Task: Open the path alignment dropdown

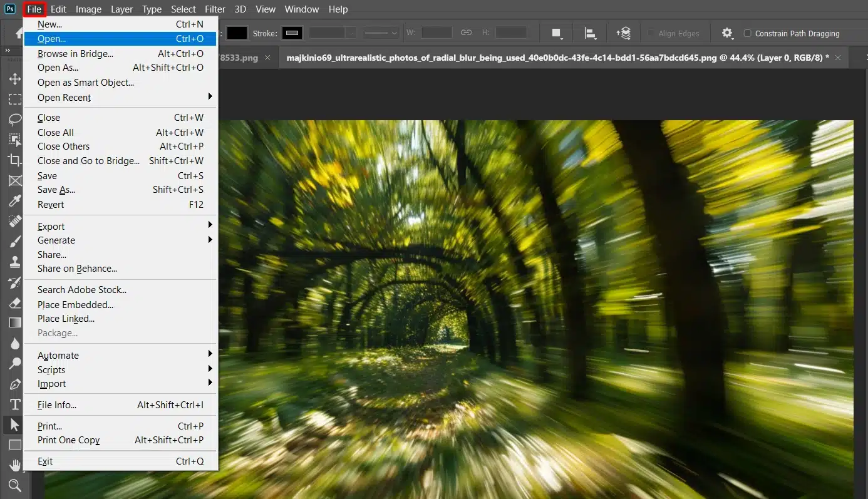Action: (590, 33)
